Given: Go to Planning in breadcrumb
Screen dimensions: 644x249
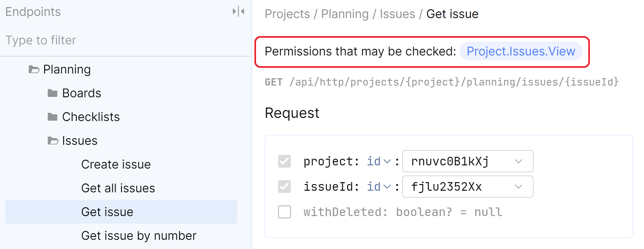Looking at the screenshot, I should click(345, 14).
